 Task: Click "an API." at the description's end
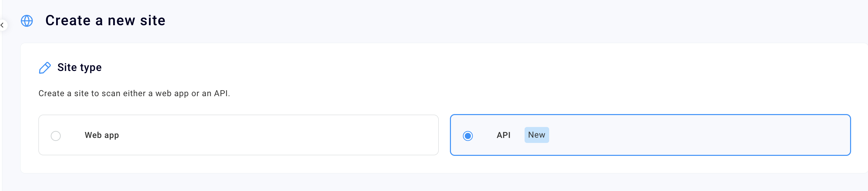(216, 93)
